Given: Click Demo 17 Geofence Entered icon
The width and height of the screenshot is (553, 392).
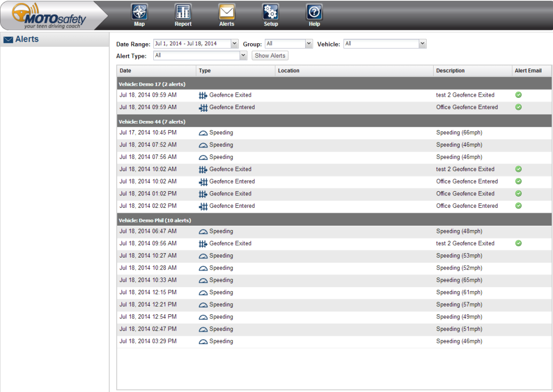Looking at the screenshot, I should coord(203,107).
